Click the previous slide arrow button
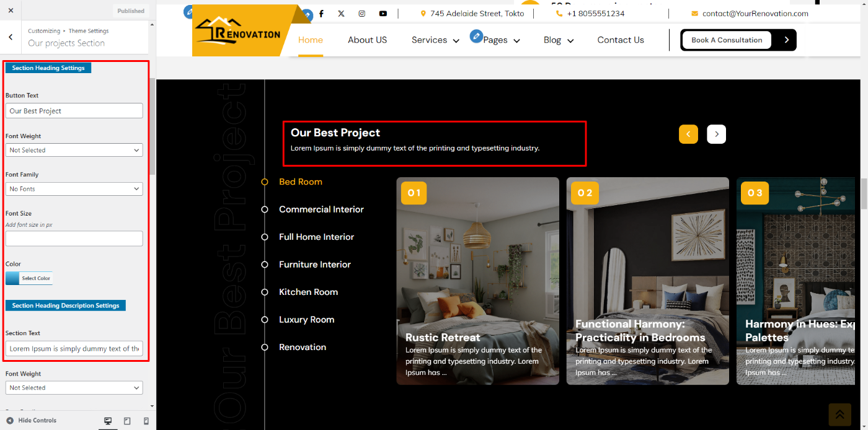Screen dimensions: 868x430 [x=688, y=134]
